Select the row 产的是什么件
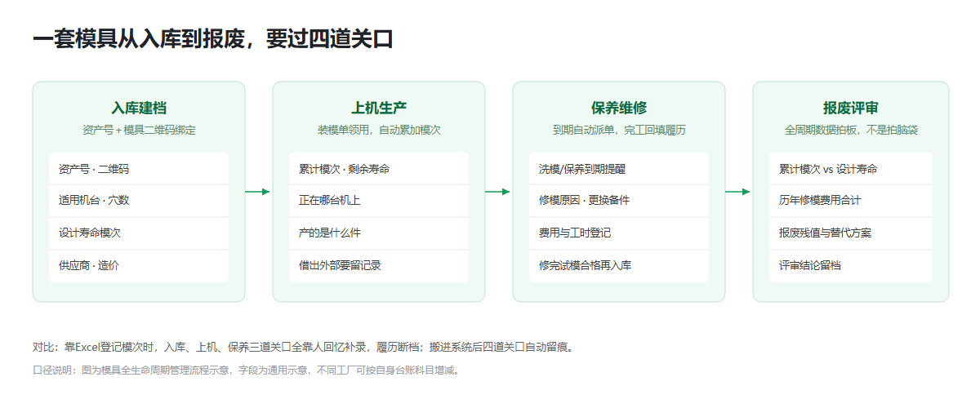The width and height of the screenshot is (980, 408). coord(379,233)
